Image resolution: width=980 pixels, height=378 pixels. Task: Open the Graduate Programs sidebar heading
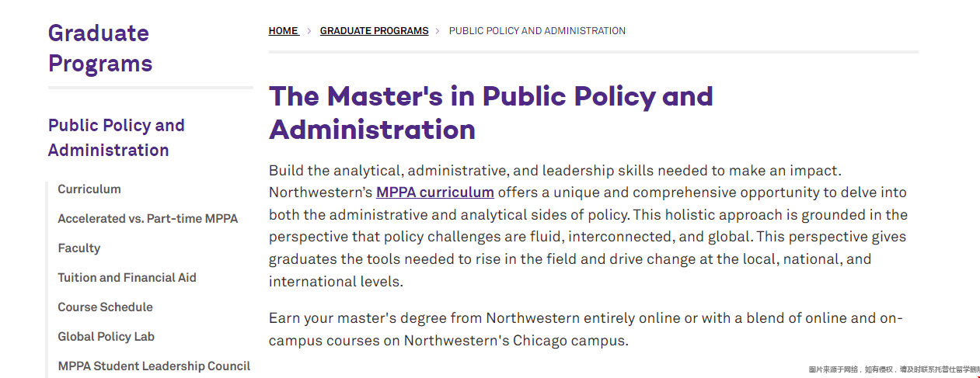[100, 48]
